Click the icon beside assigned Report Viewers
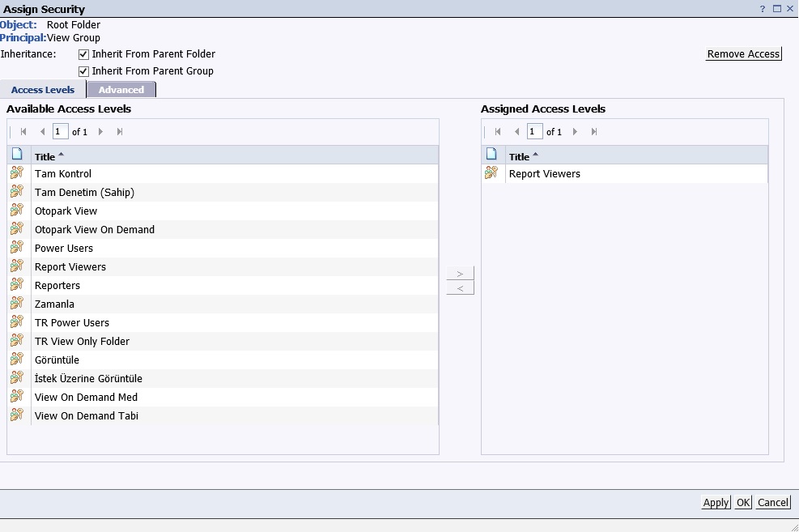Image resolution: width=799 pixels, height=532 pixels. (x=491, y=172)
